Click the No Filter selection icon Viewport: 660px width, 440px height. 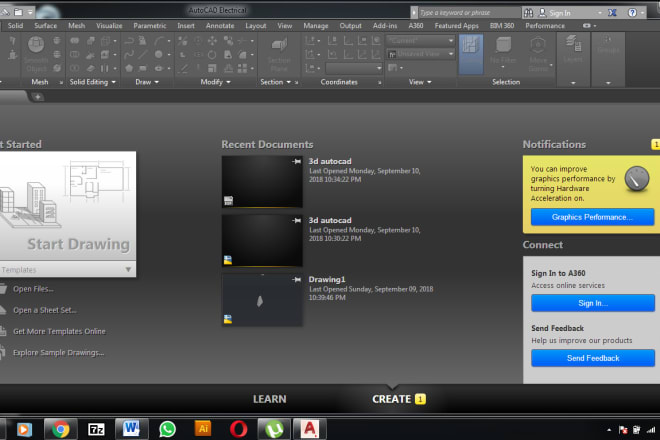click(x=503, y=44)
